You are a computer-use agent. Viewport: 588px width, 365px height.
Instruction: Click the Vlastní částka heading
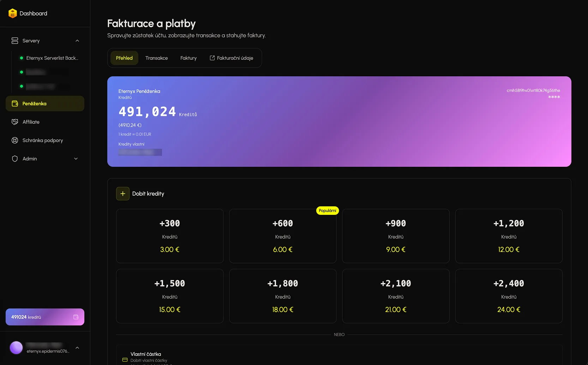pos(146,354)
